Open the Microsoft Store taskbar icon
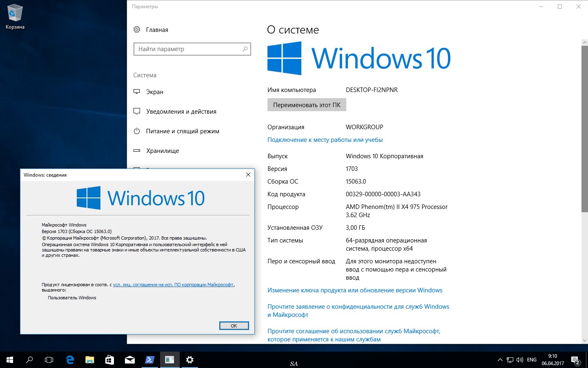This screenshot has height=368, width=588. point(109,360)
